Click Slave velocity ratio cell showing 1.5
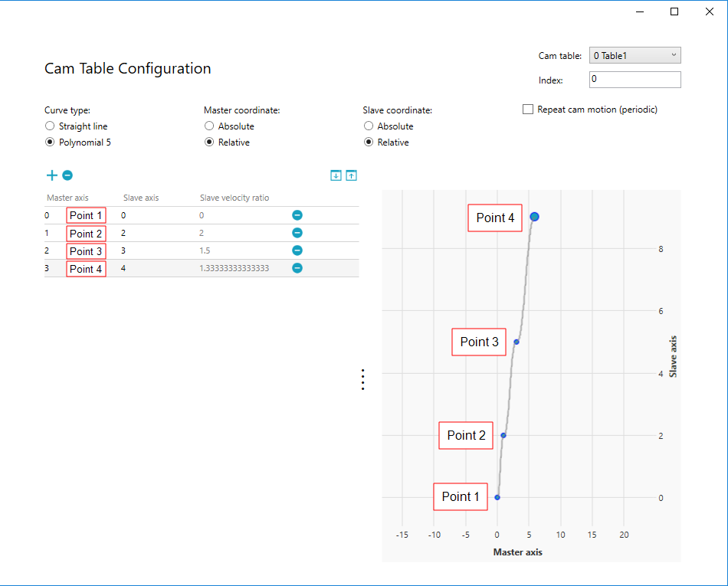Screen dimensions: 728x586 click(x=205, y=250)
